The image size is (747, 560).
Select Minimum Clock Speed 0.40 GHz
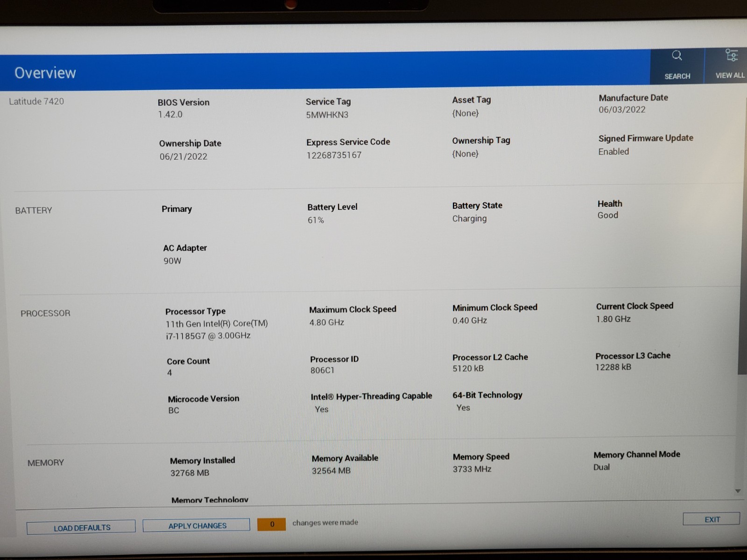(x=470, y=321)
